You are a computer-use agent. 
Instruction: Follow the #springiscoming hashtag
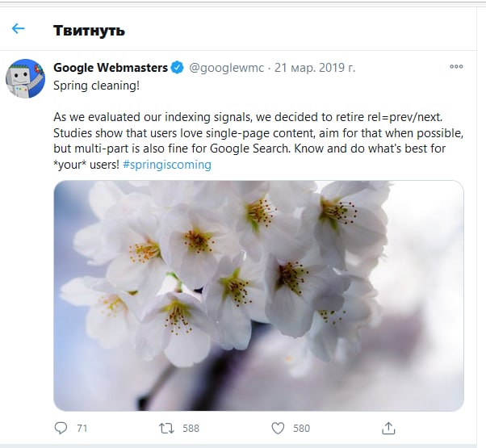click(168, 165)
